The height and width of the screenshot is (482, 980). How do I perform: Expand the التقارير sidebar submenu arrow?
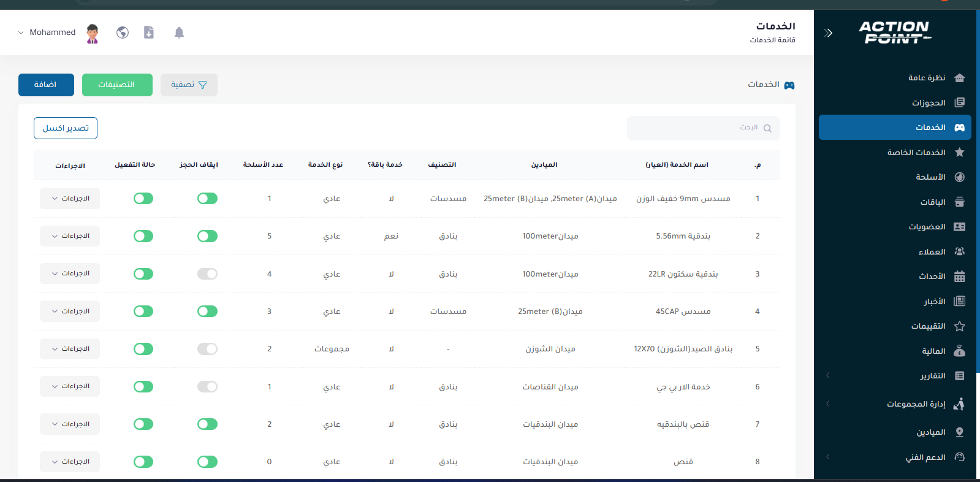(x=827, y=375)
